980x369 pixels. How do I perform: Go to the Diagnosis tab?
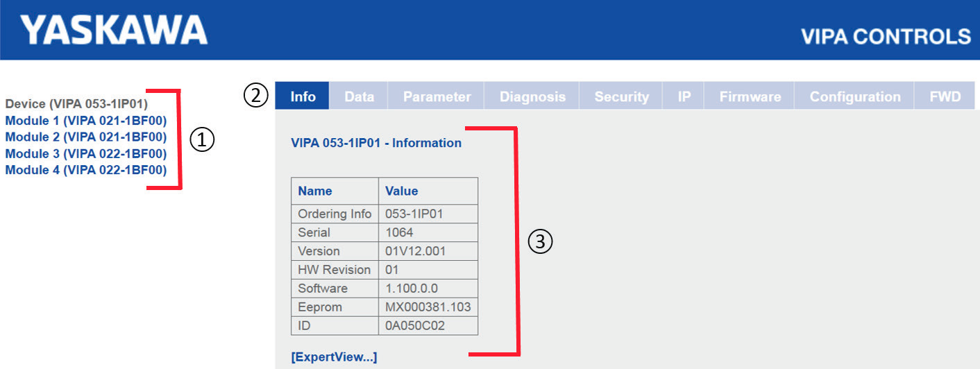(532, 96)
